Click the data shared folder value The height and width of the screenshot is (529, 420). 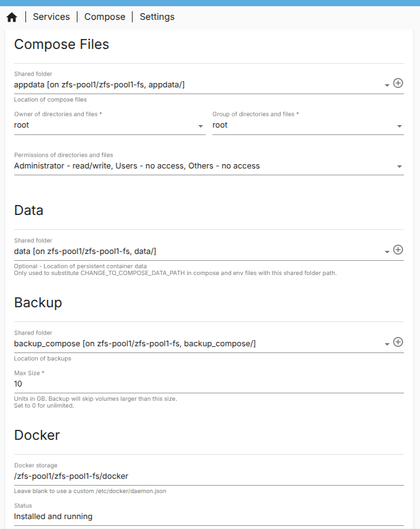(x=85, y=251)
